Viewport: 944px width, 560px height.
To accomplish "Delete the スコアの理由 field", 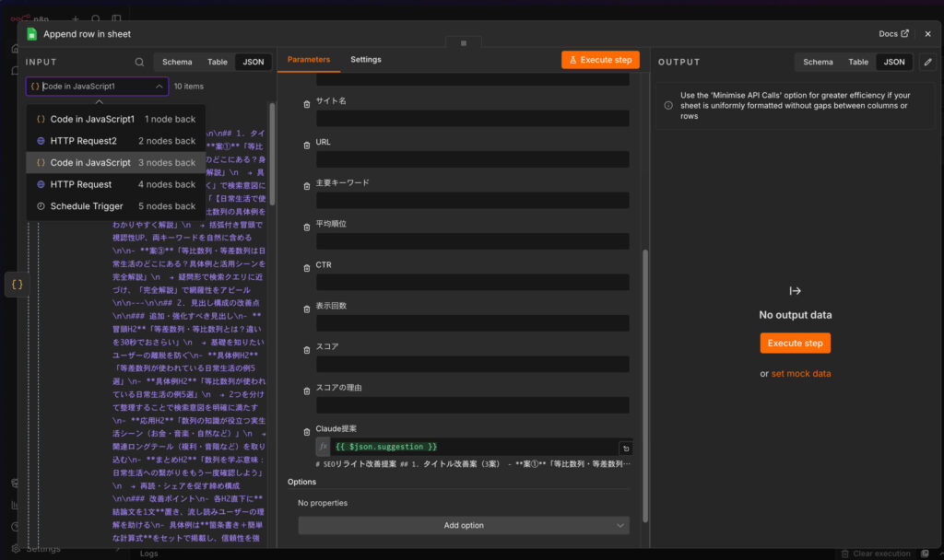I will click(306, 391).
